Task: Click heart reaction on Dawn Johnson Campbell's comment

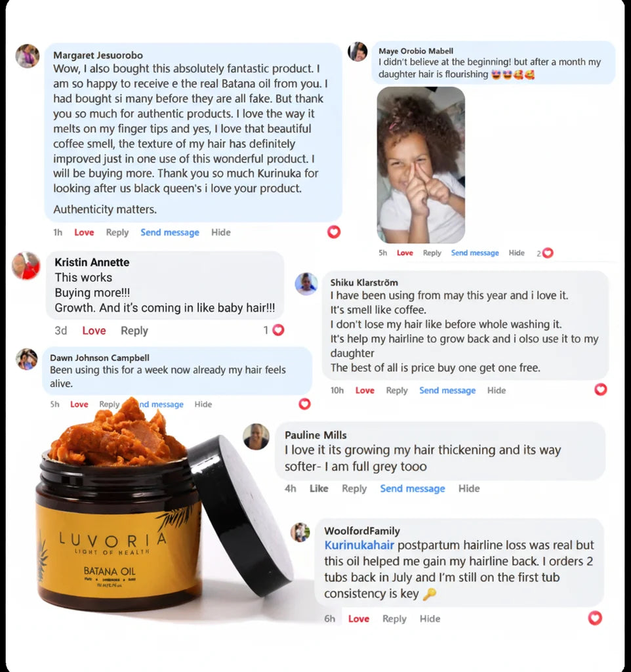Action: tap(304, 404)
